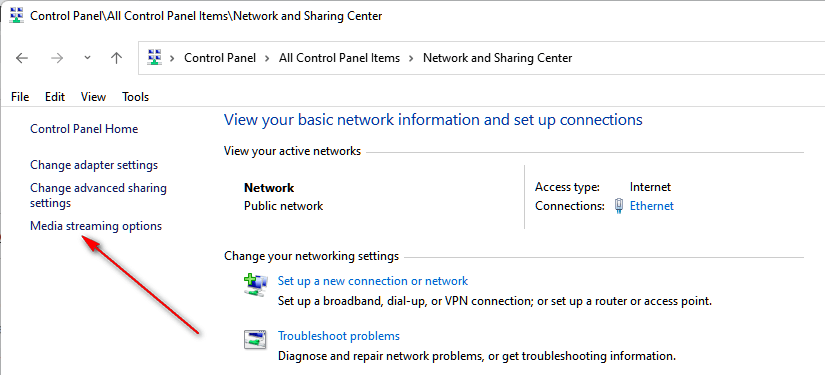Image resolution: width=825 pixels, height=375 pixels.
Task: Click the title bar Control Panel icon
Action: point(16,15)
